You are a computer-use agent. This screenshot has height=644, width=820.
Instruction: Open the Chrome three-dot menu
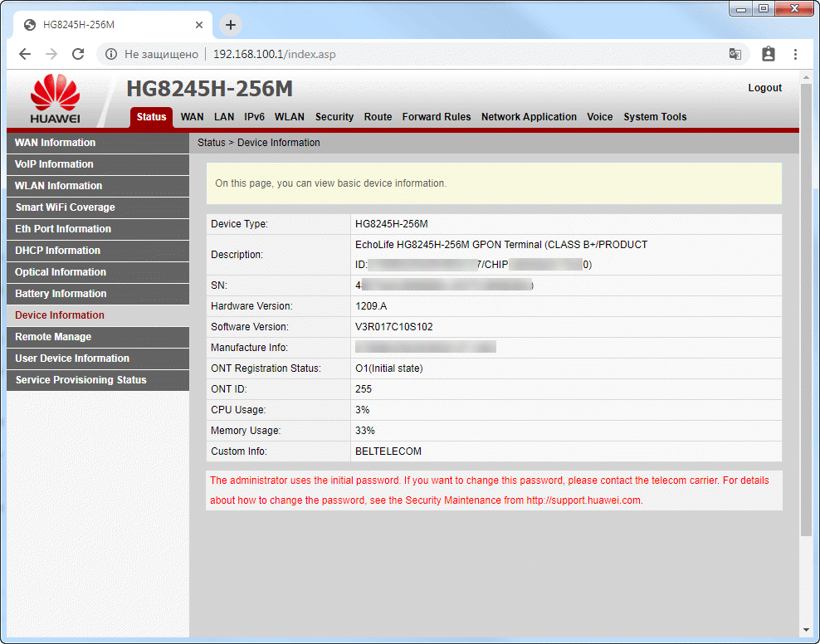pyautogui.click(x=795, y=54)
